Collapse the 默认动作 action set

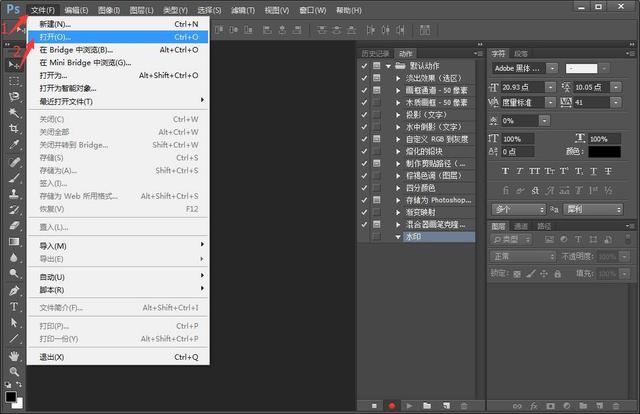tap(389, 66)
